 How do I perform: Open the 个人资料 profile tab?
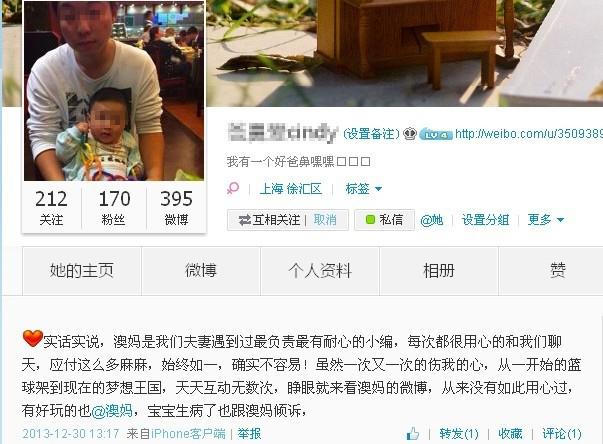(320, 271)
